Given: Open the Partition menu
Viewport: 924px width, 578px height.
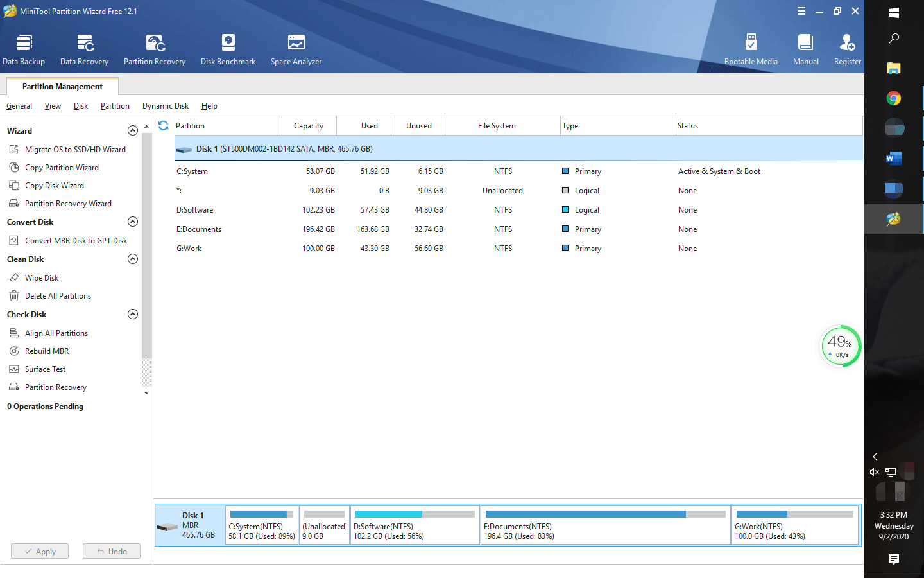Looking at the screenshot, I should 115,106.
